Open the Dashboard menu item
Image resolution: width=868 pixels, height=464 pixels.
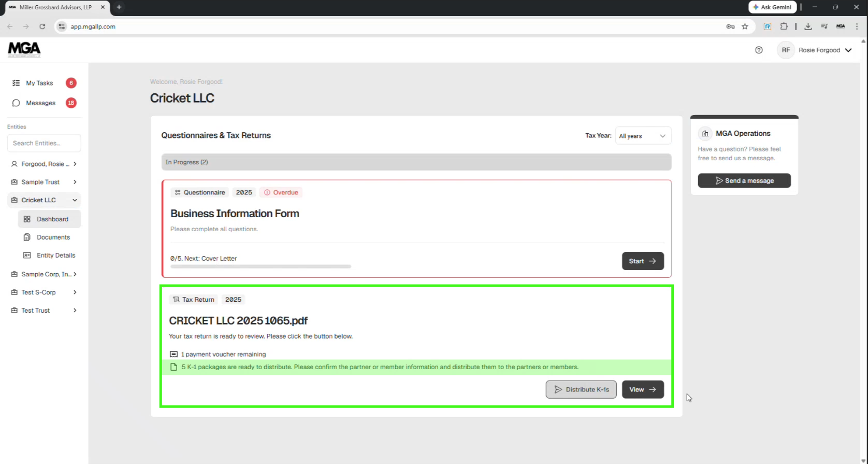tap(50, 219)
